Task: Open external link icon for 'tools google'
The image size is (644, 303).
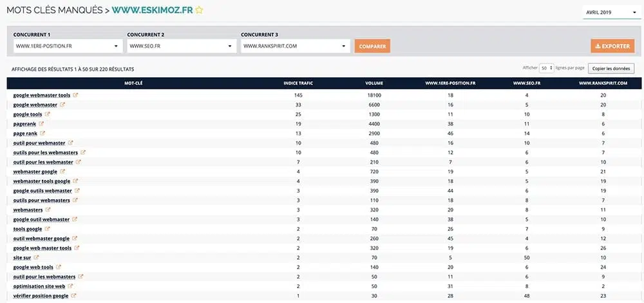Action: pyautogui.click(x=47, y=229)
